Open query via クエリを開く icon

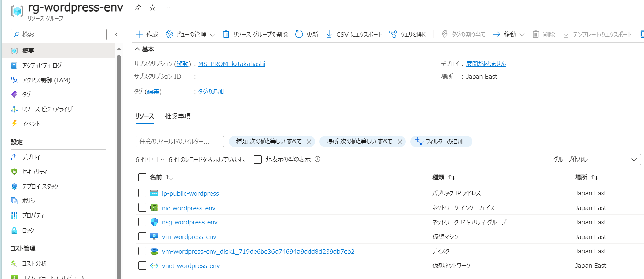tap(393, 34)
